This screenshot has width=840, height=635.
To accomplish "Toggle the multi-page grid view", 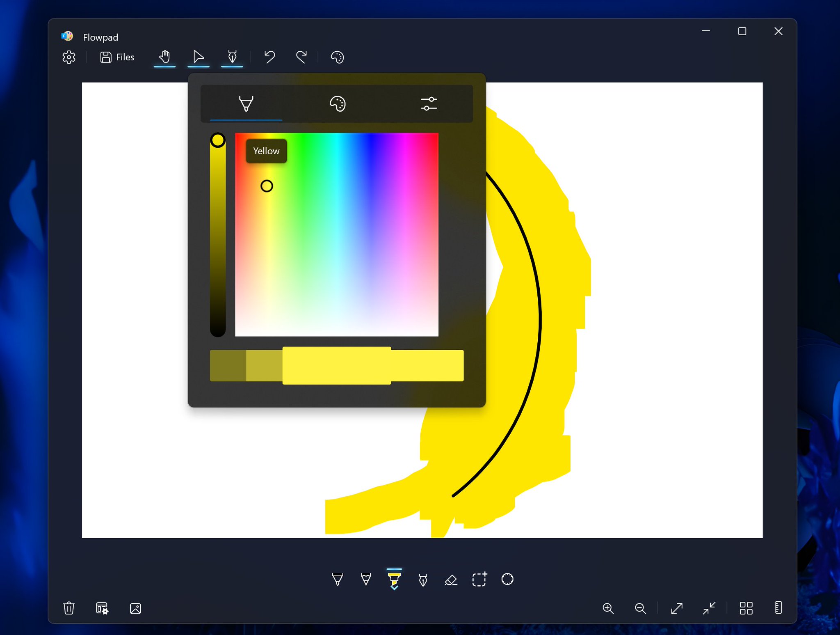I will [746, 609].
